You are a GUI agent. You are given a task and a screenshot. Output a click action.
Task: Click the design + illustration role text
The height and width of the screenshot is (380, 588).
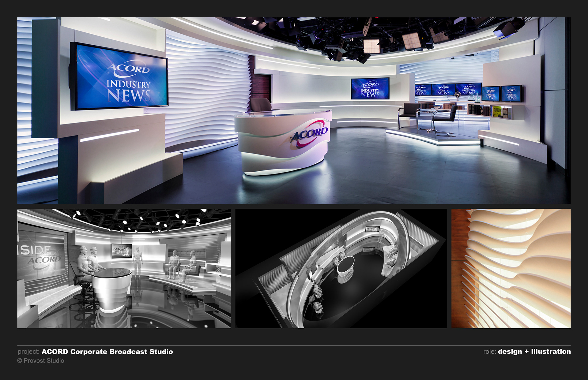click(534, 352)
